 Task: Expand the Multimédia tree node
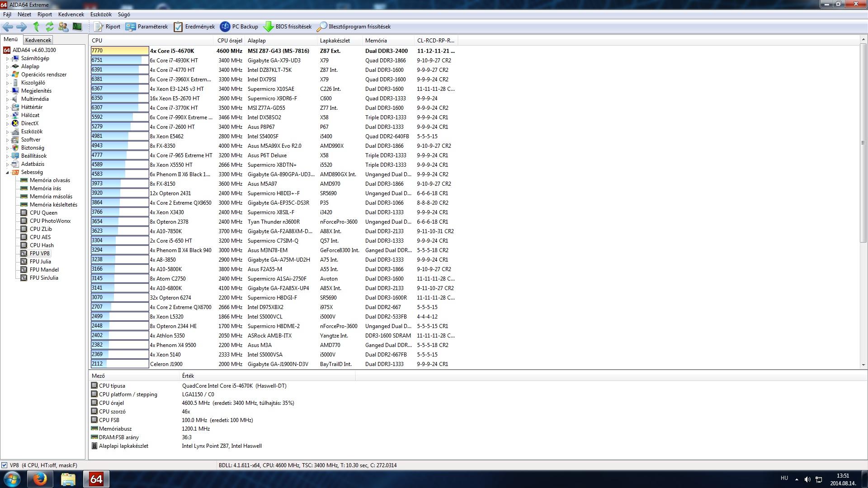pos(7,99)
